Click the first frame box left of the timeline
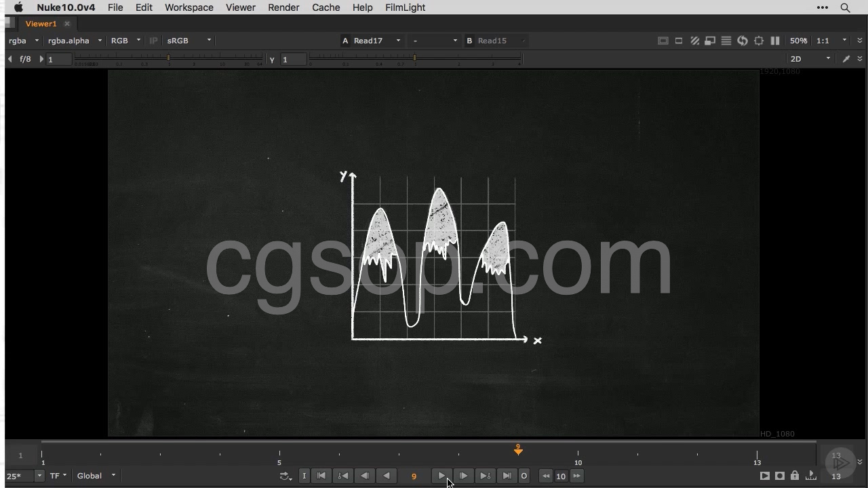This screenshot has height=488, width=868. point(20,455)
